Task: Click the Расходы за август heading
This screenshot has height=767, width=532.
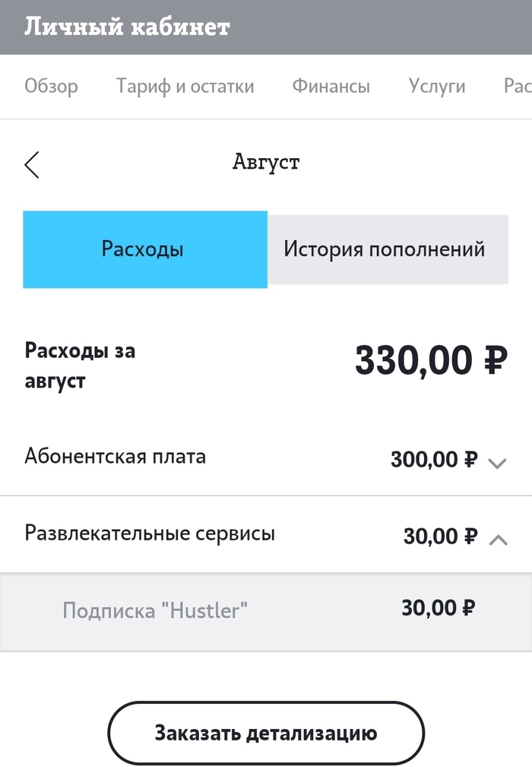Action: pyautogui.click(x=80, y=365)
